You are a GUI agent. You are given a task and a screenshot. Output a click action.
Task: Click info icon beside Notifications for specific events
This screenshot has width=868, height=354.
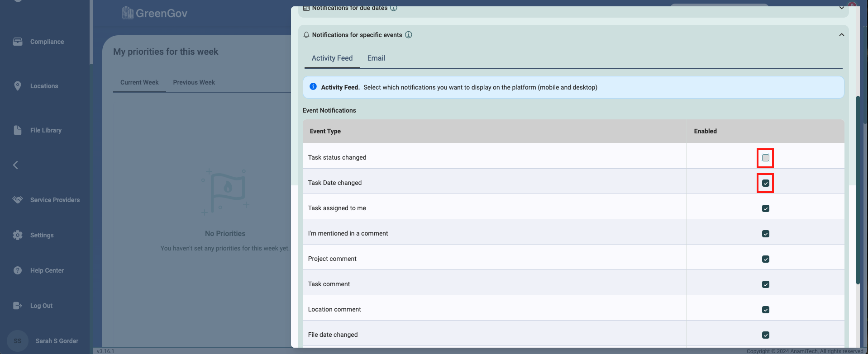pyautogui.click(x=408, y=35)
